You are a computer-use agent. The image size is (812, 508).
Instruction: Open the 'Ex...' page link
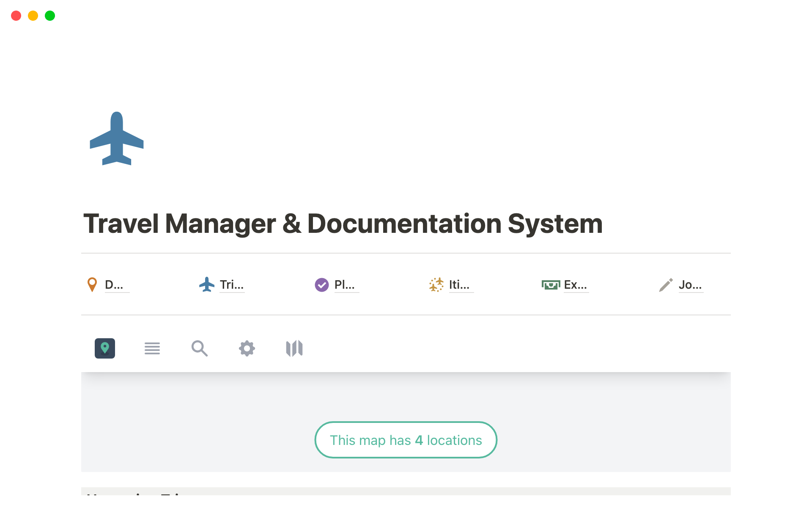(576, 285)
